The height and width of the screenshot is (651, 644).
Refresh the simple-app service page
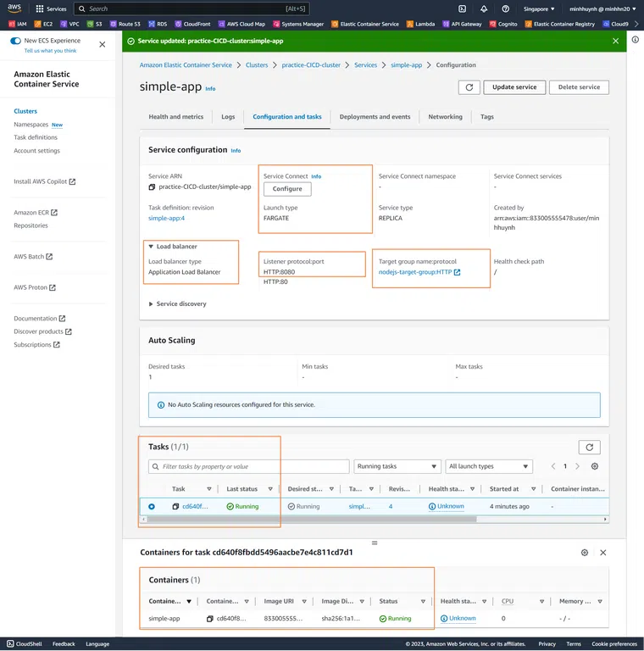tap(469, 87)
